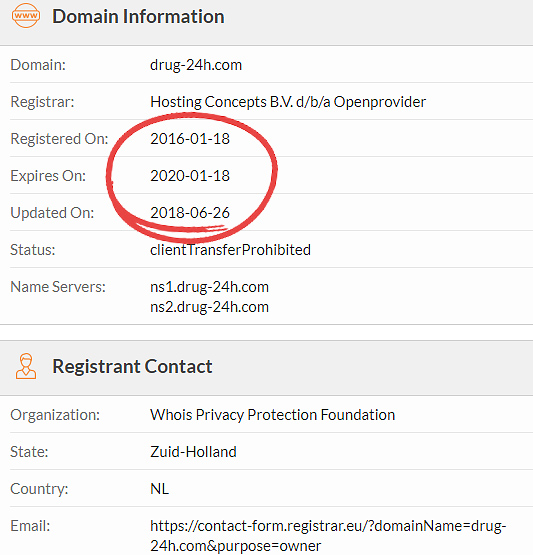Click the domain value drug-24h.com

click(196, 65)
